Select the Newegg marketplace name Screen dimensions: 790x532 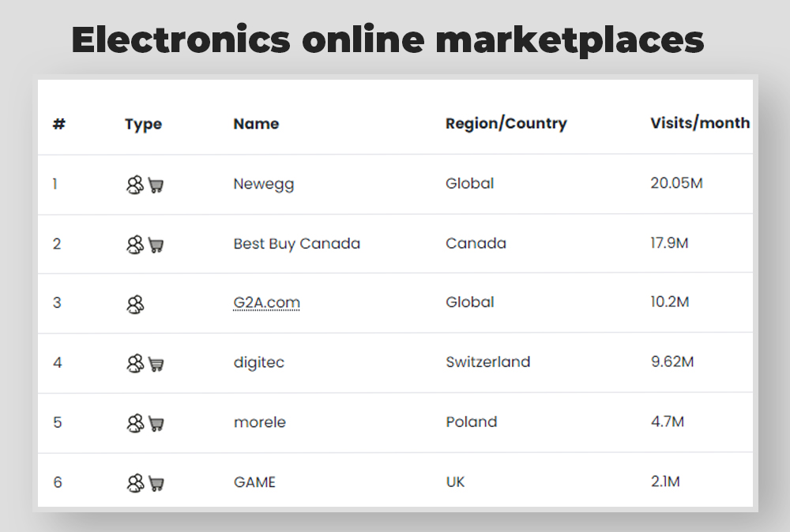(264, 184)
